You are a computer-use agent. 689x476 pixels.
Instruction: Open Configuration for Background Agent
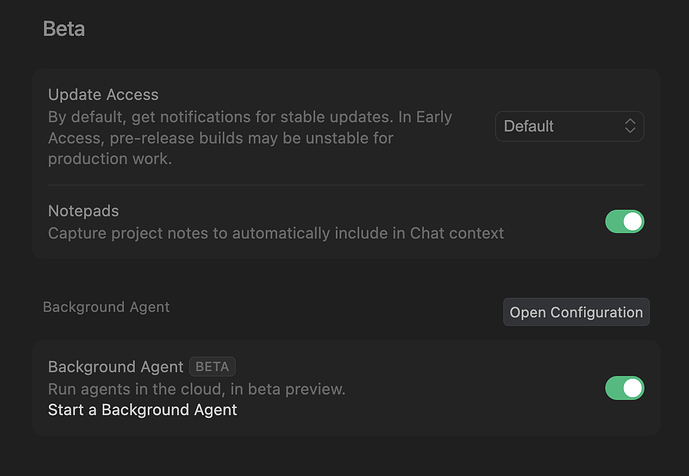[575, 312]
